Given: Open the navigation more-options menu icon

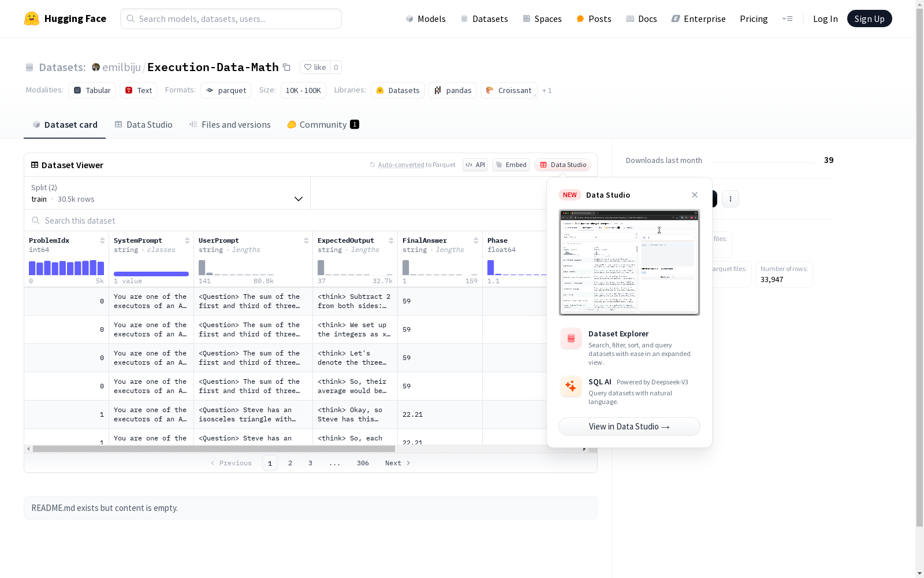Looking at the screenshot, I should click(x=787, y=18).
